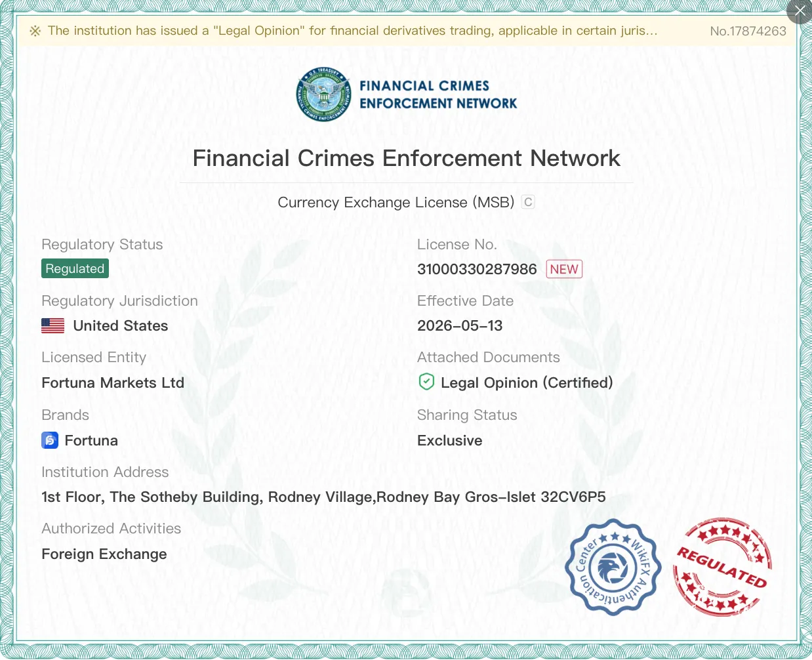Click the copy icon beside Currency Exchange License
The height and width of the screenshot is (660, 812).
(x=528, y=202)
